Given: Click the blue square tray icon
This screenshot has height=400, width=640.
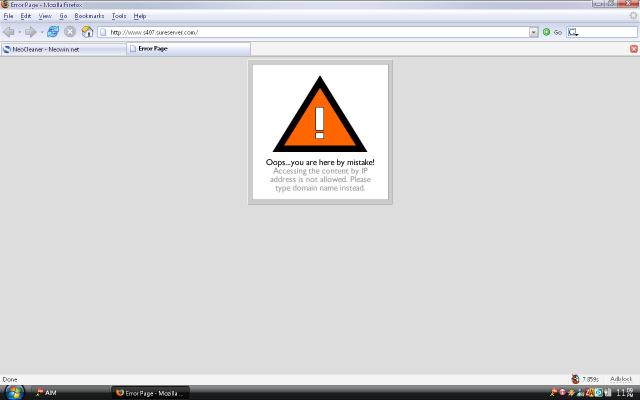Looking at the screenshot, I should click(599, 393).
